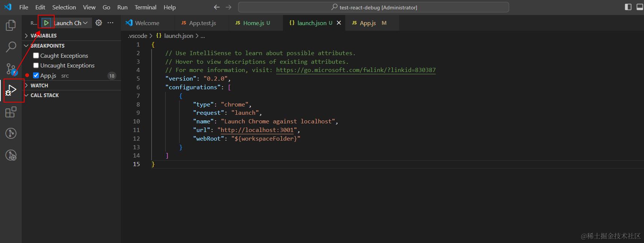Click the green Start Debugging play button
The height and width of the screenshot is (243, 644).
[46, 23]
